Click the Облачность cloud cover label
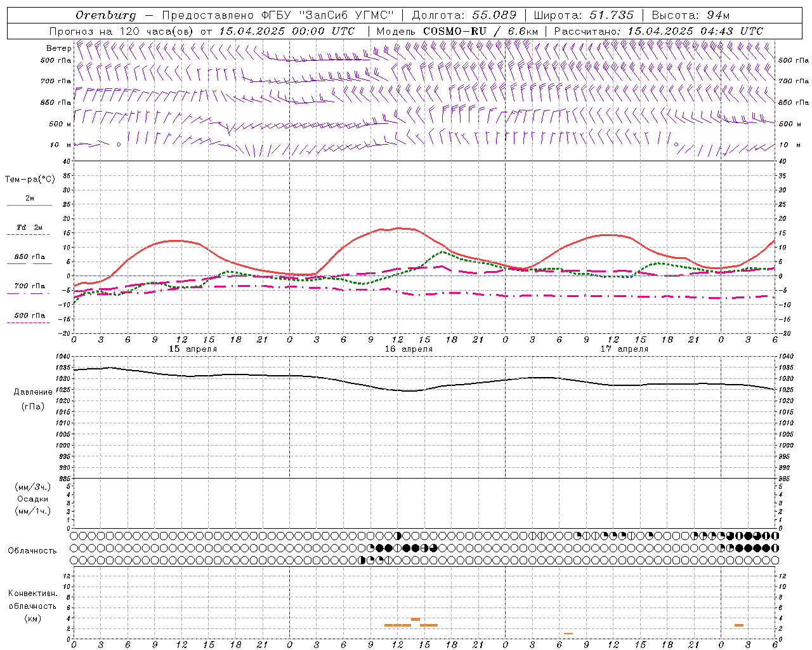This screenshot has height=650, width=812. point(32,551)
